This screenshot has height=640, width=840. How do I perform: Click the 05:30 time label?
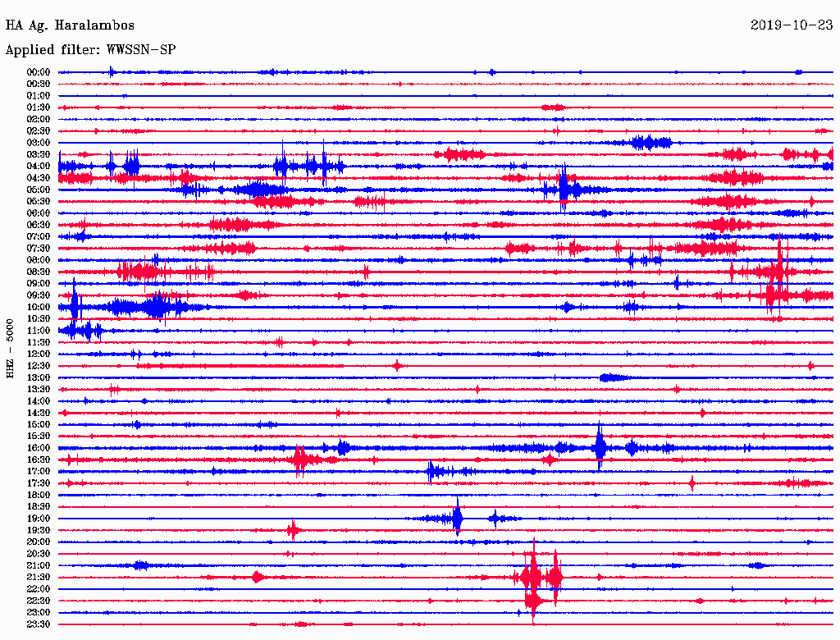[x=39, y=202]
